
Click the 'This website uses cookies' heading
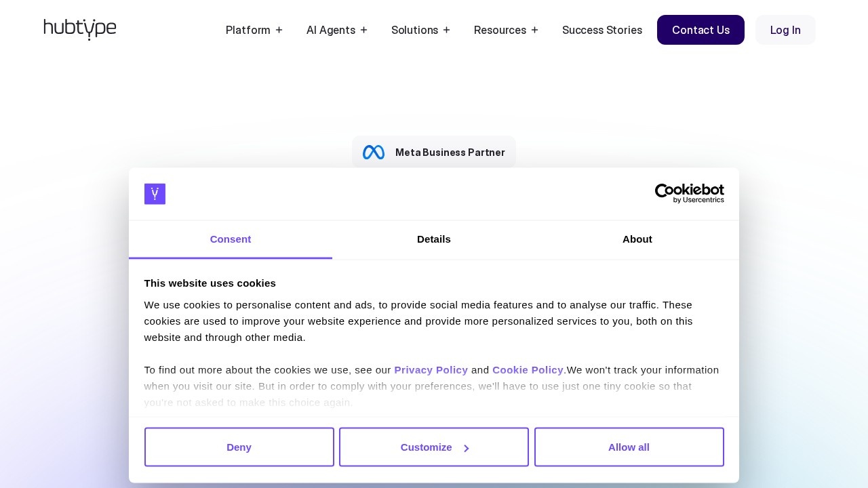tap(210, 283)
